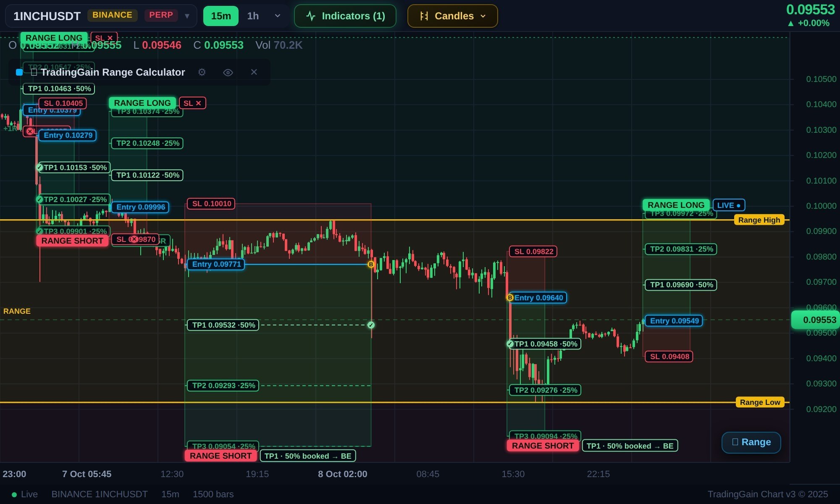Click the LIVE badge on Range Long
The image size is (840, 504).
click(729, 205)
